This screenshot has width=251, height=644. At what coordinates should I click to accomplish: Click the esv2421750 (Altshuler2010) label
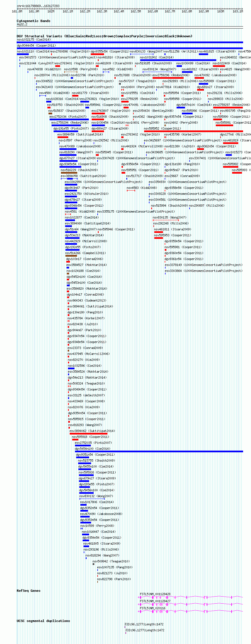click(87, 194)
